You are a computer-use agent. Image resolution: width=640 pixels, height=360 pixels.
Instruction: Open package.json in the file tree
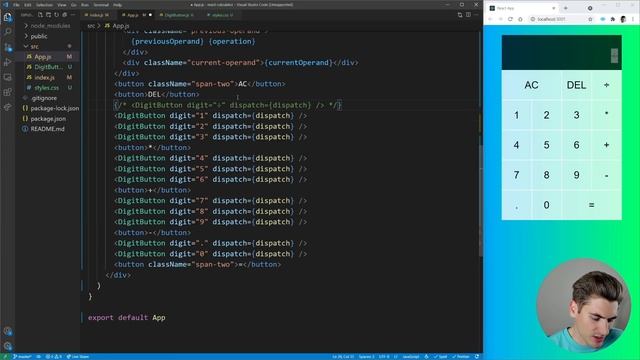47,119
